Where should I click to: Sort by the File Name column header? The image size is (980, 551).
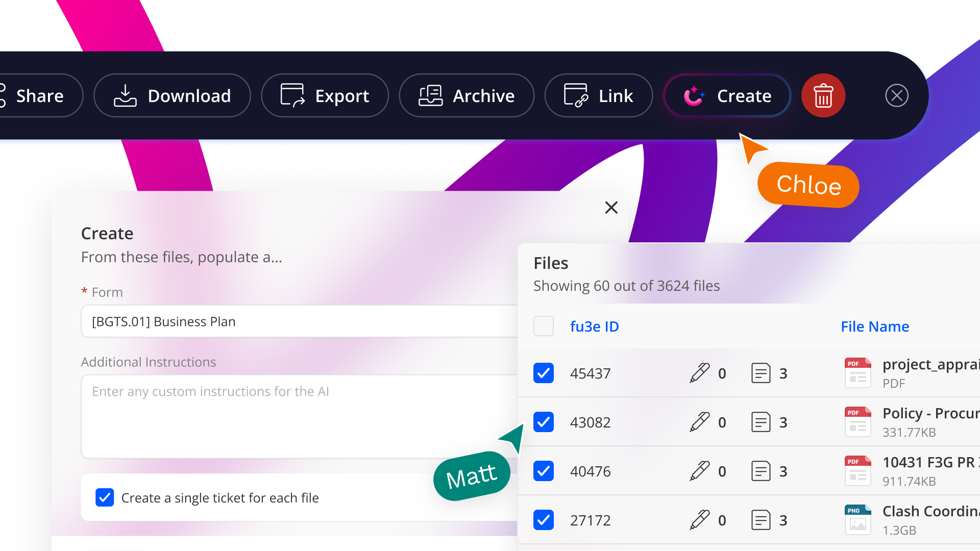tap(874, 327)
